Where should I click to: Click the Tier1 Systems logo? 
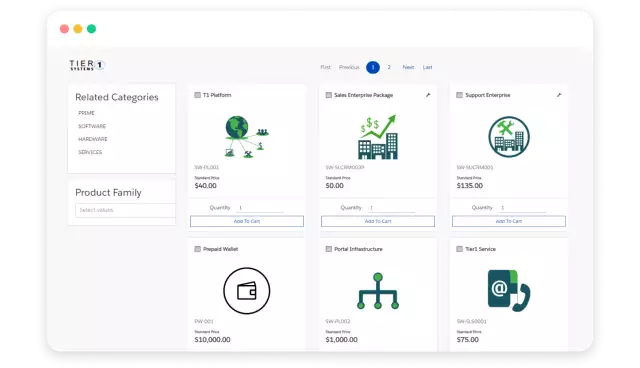87,65
